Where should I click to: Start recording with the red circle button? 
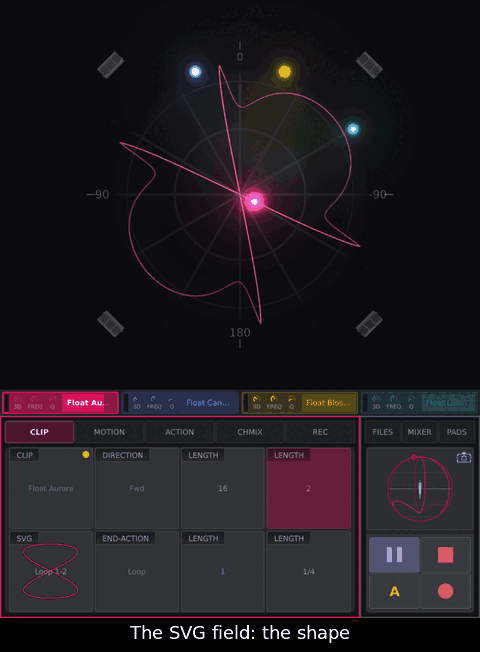tap(445, 591)
